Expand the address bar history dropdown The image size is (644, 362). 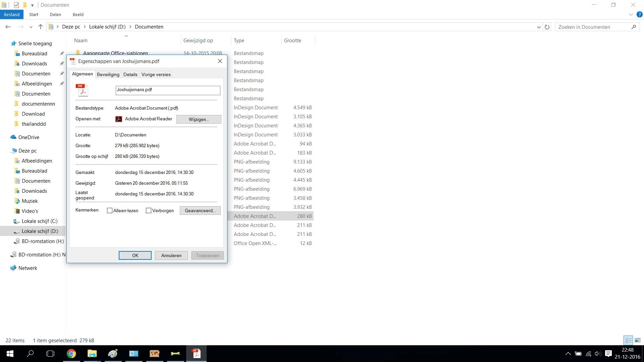point(539,27)
